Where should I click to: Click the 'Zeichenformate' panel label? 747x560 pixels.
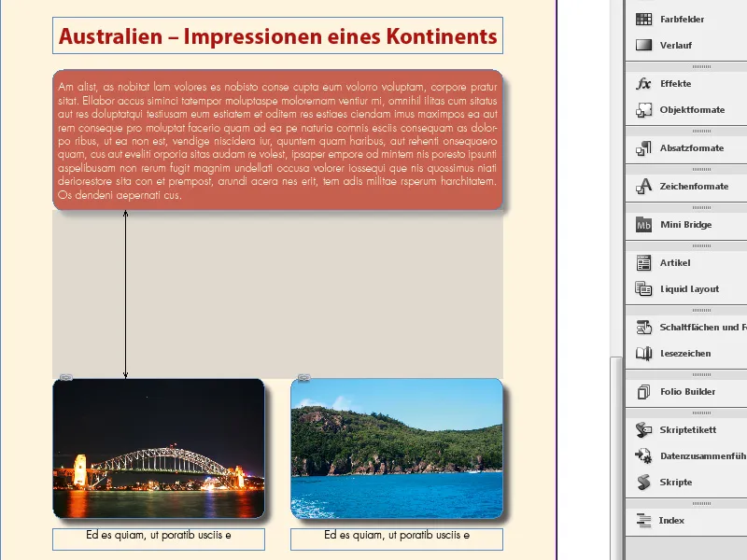694,186
